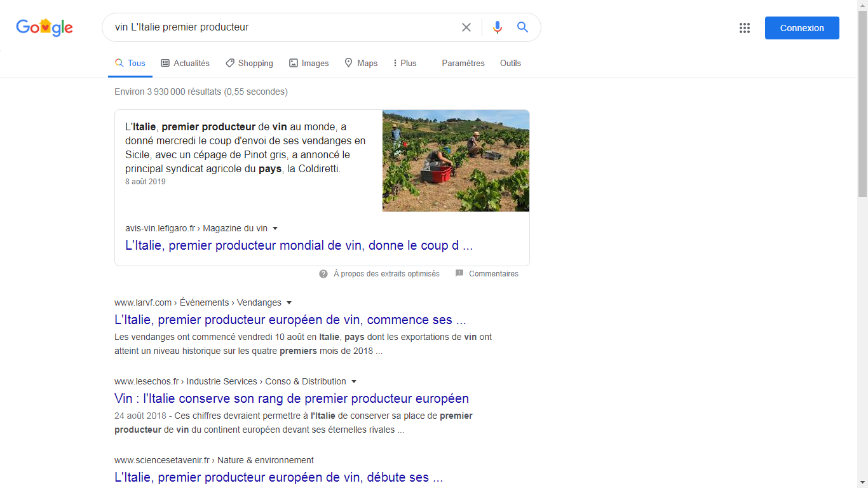Open the sciencesetavenir.fr 'débute ses' result
Image resolution: width=868 pixels, height=488 pixels.
(279, 477)
